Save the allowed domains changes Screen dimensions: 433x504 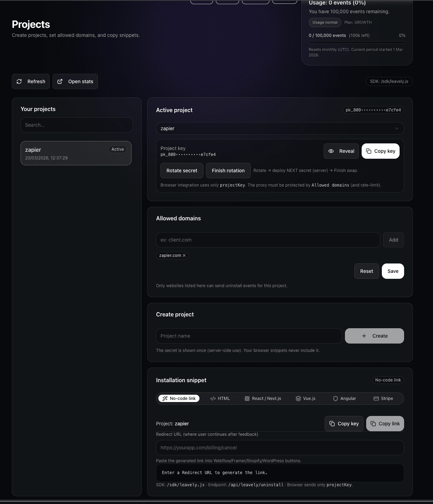point(393,271)
